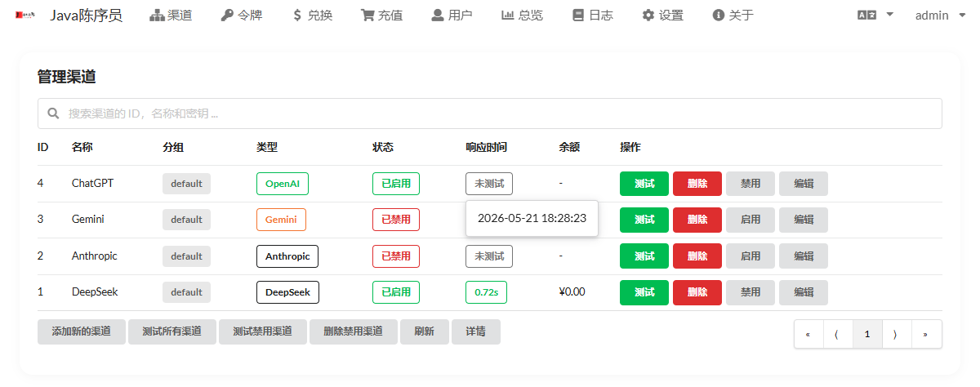Click the Anthropic type label

(287, 256)
